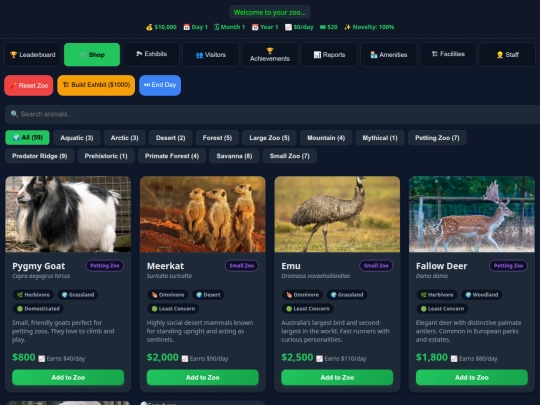Filter by Prehistoric (1)
Screen dimensions: 540x405
[106, 156]
